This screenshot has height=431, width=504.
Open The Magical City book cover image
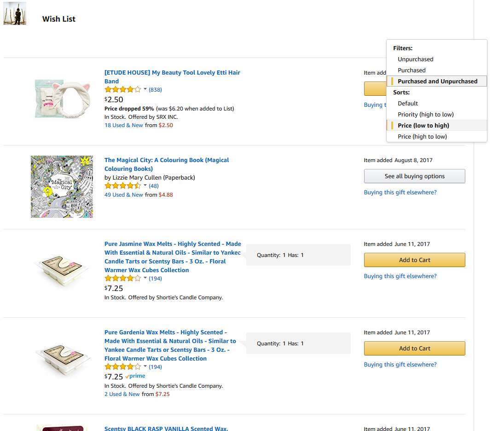point(62,187)
